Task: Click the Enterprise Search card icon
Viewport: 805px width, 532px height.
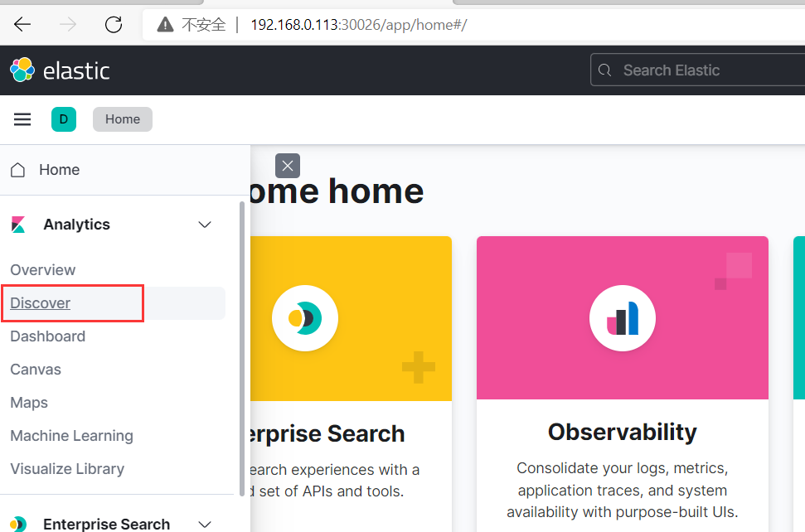Action: point(305,318)
